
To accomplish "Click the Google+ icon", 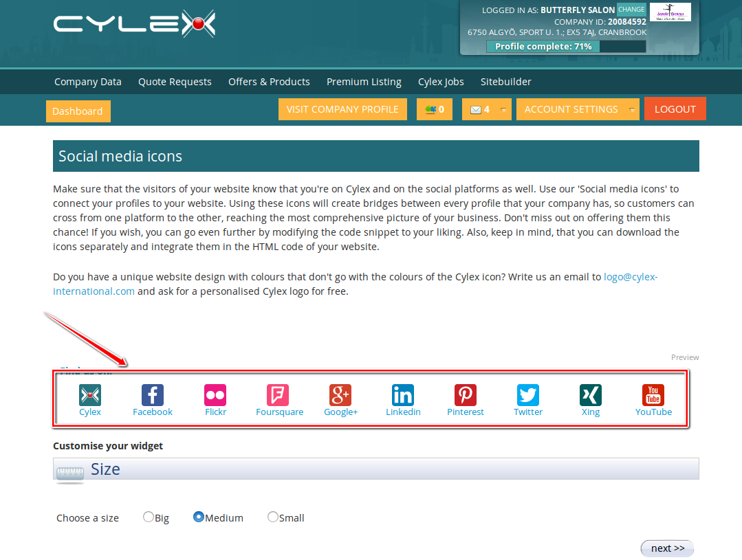I will (x=340, y=394).
